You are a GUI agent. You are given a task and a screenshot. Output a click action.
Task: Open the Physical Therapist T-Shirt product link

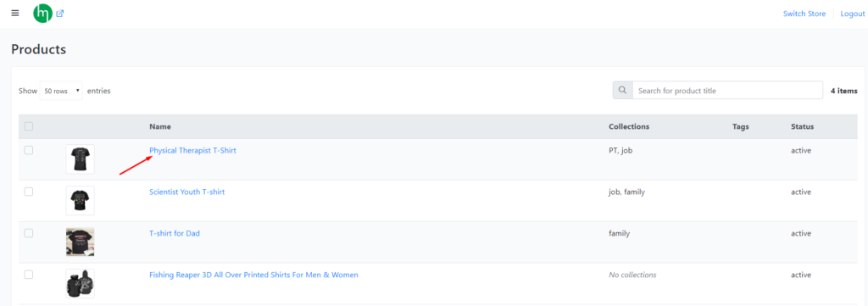[192, 151]
